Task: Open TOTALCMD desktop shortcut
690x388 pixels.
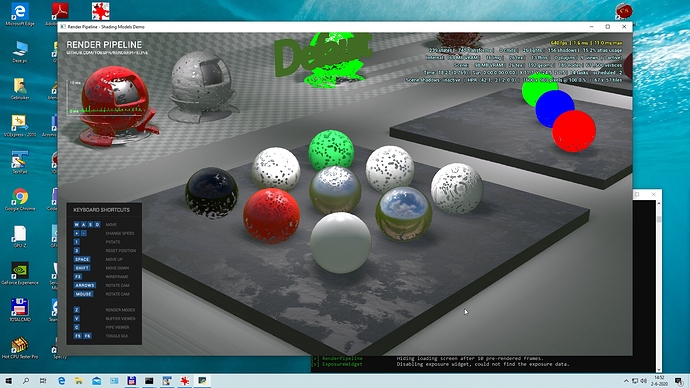Action: pos(20,310)
